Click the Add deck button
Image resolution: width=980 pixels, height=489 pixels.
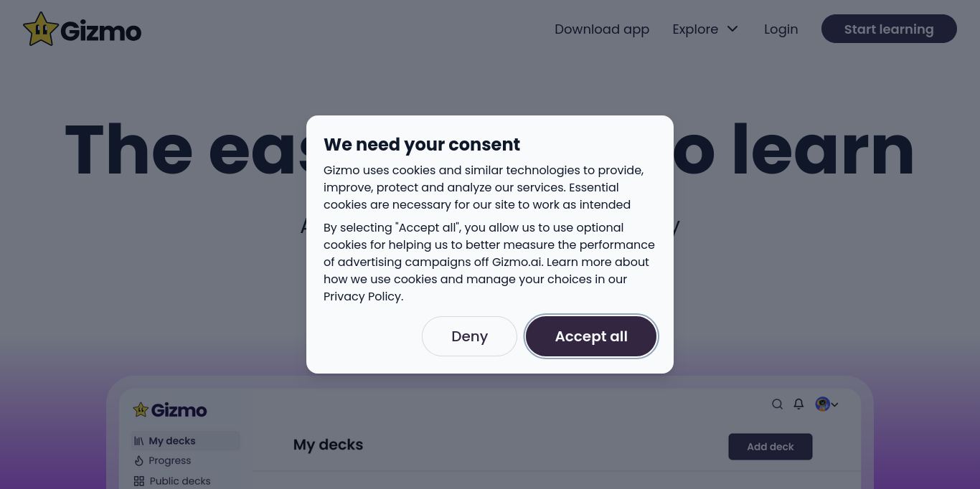770,446
